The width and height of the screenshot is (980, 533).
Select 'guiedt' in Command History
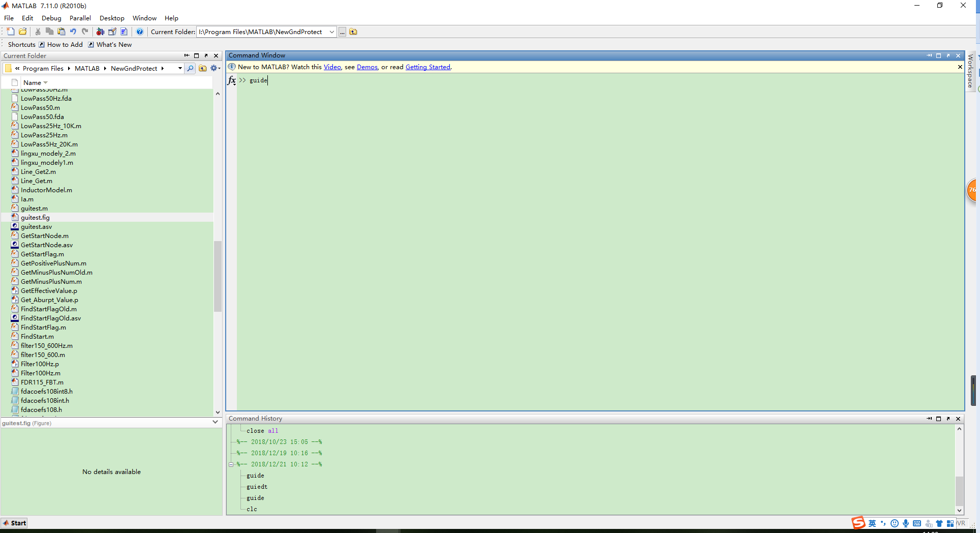[257, 487]
